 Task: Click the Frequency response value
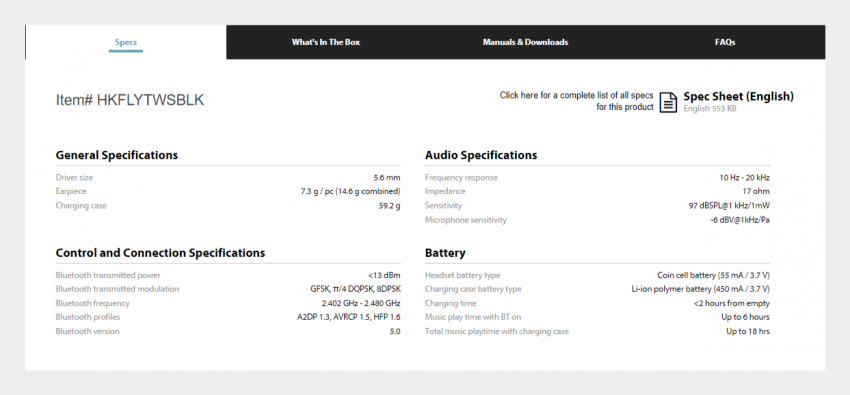[744, 178]
